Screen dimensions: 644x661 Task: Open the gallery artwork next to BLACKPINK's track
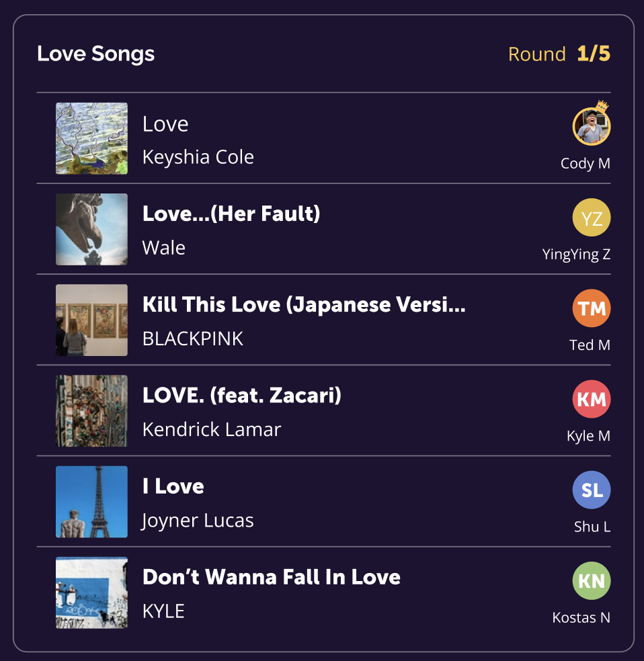(91, 320)
